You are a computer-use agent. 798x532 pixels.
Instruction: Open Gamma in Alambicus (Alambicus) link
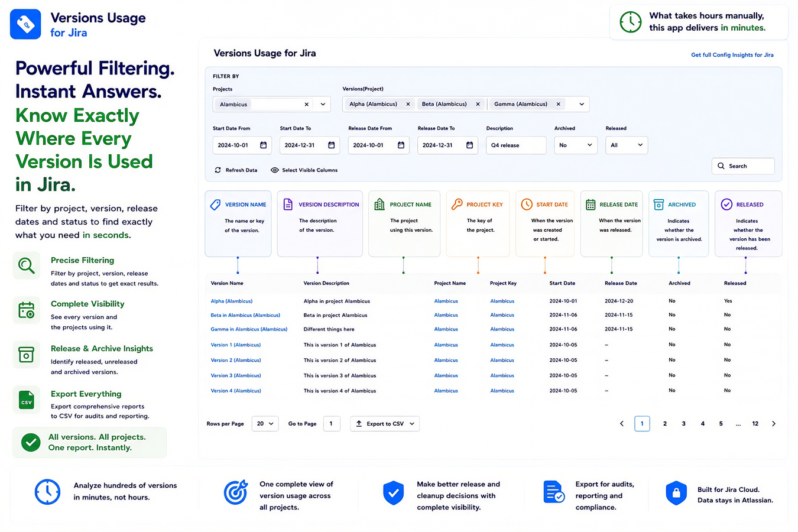click(249, 329)
